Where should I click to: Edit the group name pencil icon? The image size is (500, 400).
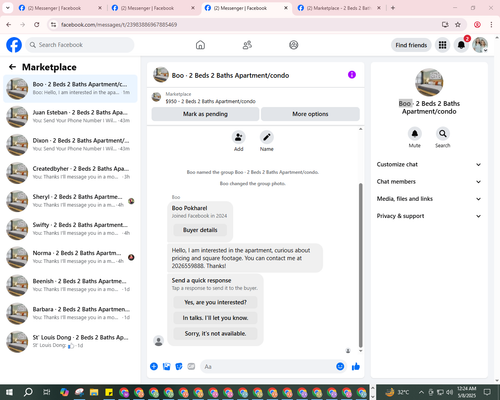click(267, 137)
